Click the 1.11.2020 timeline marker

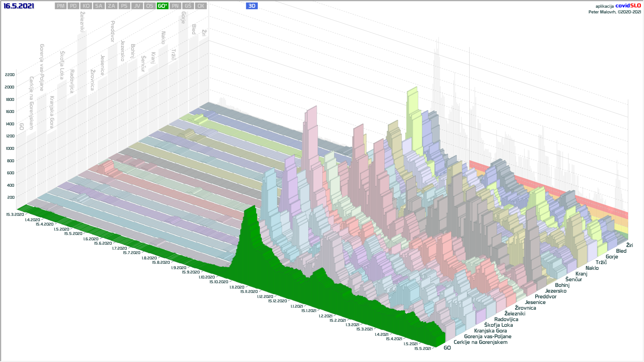pyautogui.click(x=237, y=287)
